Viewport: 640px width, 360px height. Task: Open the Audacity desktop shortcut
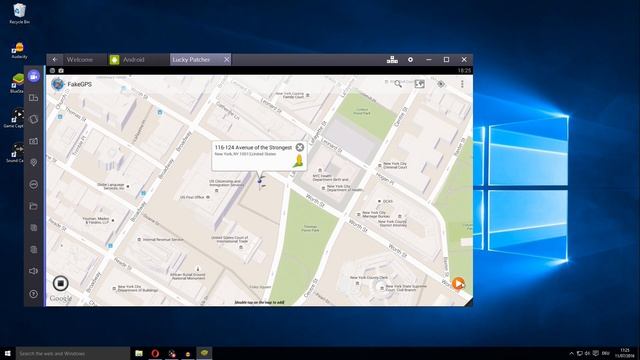[x=19, y=50]
